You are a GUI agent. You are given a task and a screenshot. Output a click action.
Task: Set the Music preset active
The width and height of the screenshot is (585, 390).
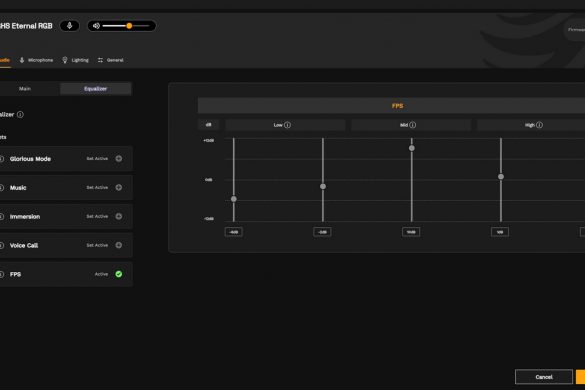[x=97, y=187]
